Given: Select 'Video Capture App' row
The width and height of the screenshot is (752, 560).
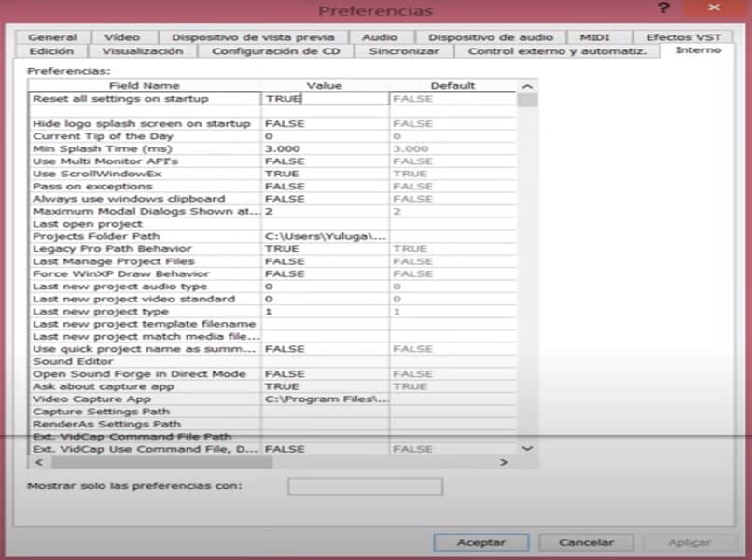Looking at the screenshot, I should pyautogui.click(x=272, y=399).
